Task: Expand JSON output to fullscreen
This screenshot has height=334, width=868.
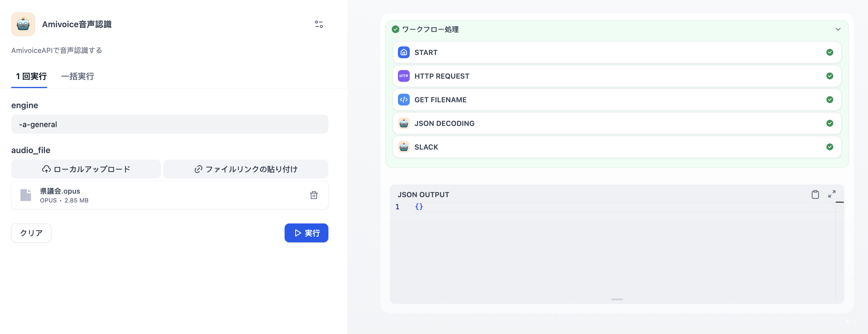Action: [x=831, y=194]
